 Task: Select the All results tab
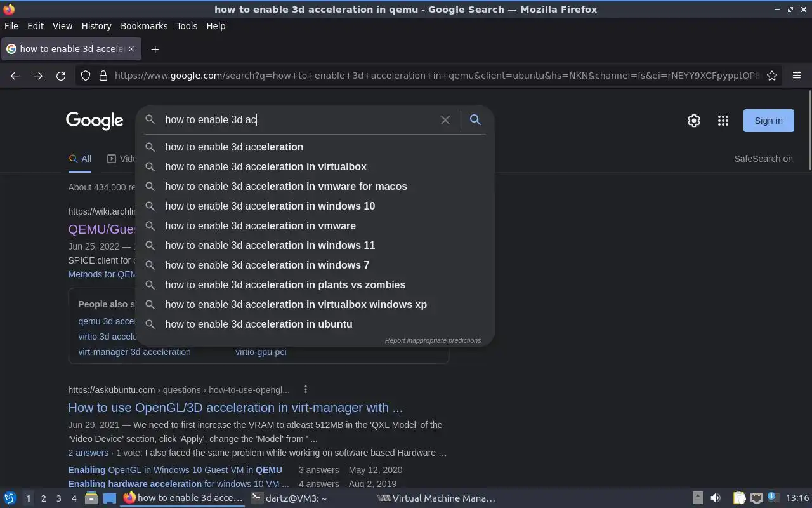(x=80, y=159)
